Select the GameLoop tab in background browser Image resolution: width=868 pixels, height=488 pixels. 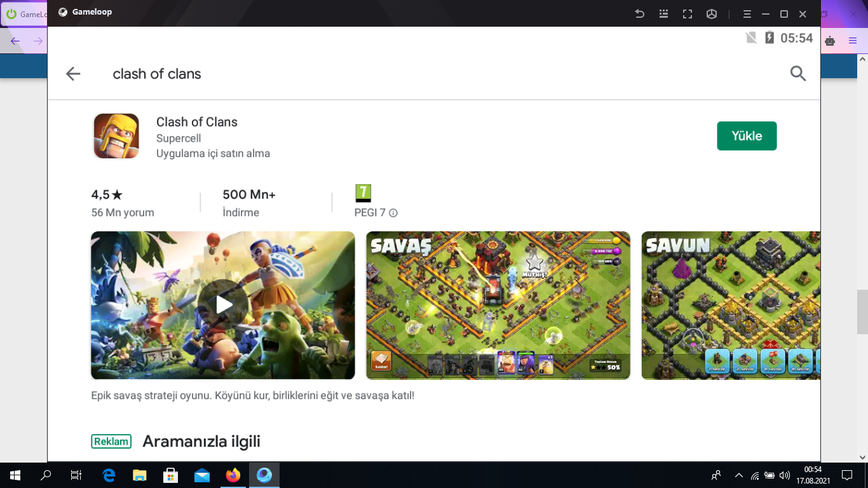click(24, 14)
